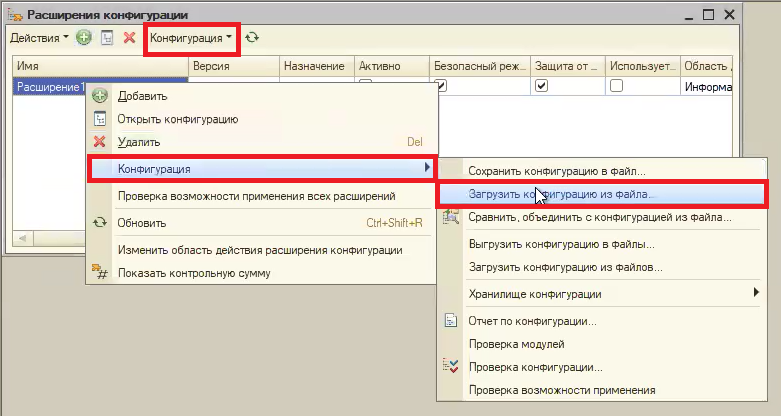Choose Обновить in the context menu

coord(262,223)
